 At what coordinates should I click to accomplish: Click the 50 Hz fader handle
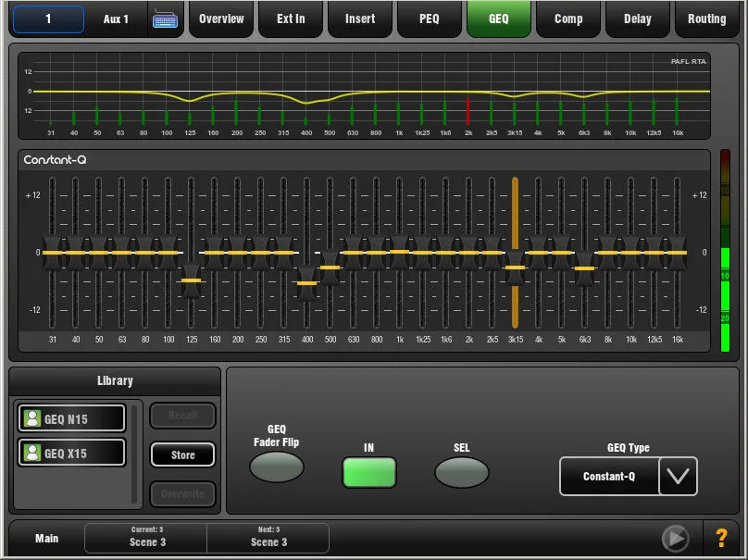click(x=98, y=253)
